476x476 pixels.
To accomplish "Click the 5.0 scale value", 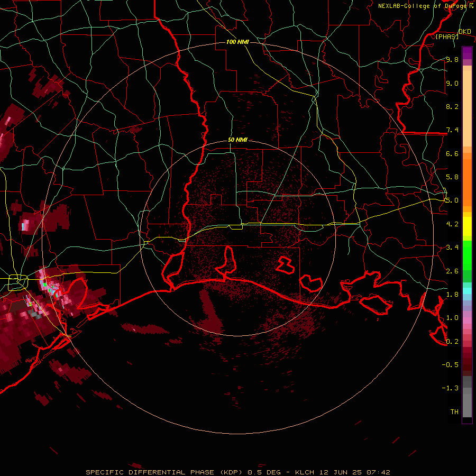I will click(x=452, y=200).
